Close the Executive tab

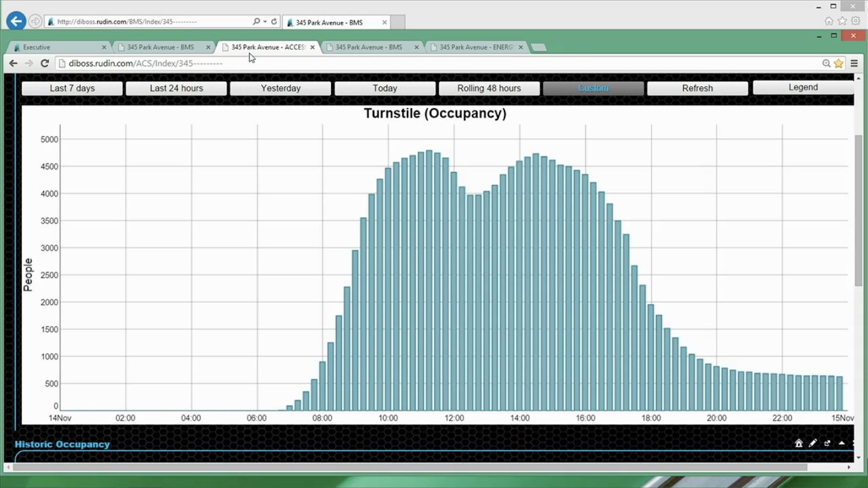[104, 47]
